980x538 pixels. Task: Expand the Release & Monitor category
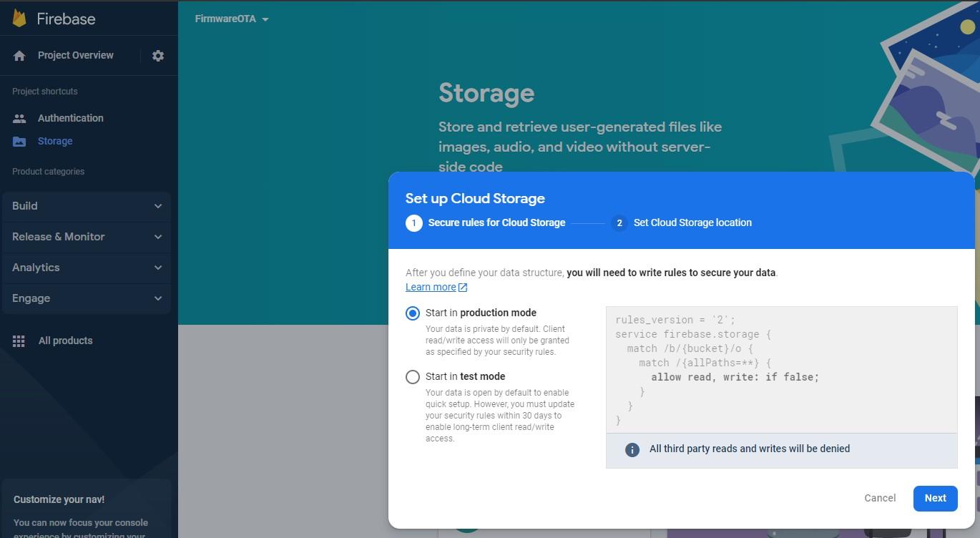click(87, 237)
